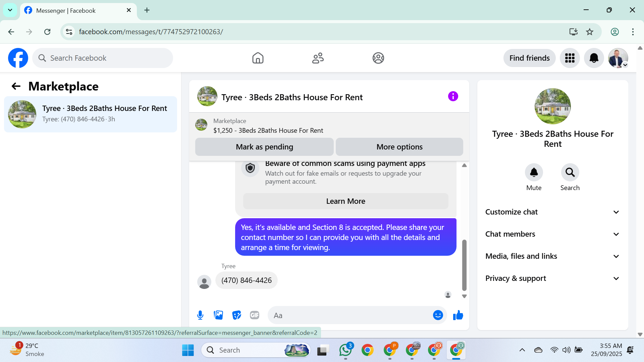The image size is (644, 362).
Task: Click the chat scroll down arrow
Action: (464, 296)
